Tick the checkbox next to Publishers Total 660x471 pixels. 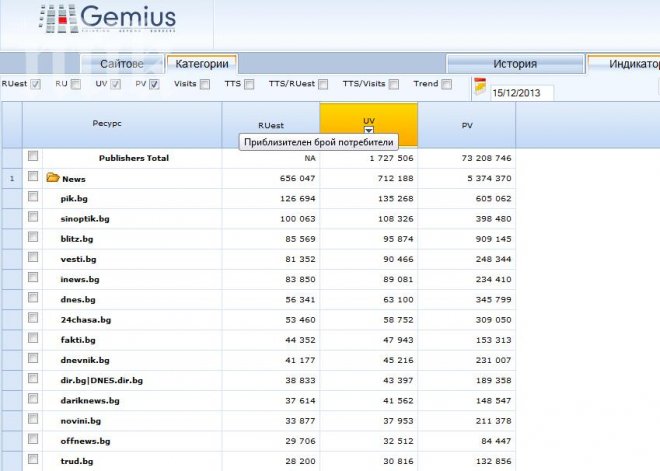[x=33, y=157]
